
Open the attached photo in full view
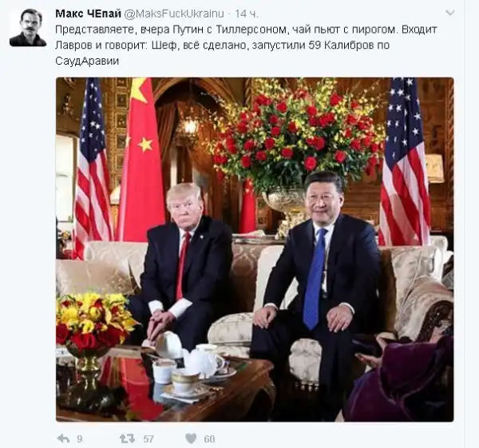point(255,249)
